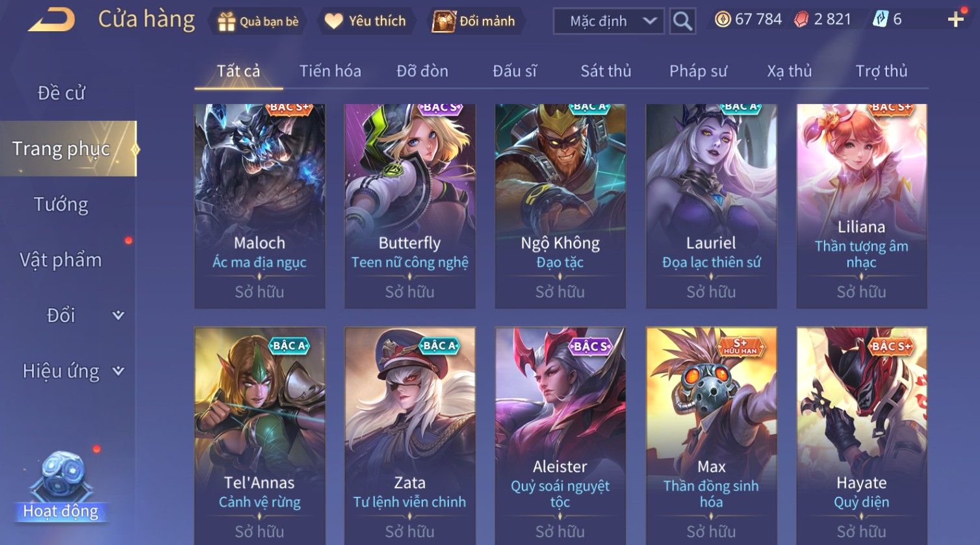Open Hayate Quỷ diện skin card
Screen dimensions: 980x545
861,435
